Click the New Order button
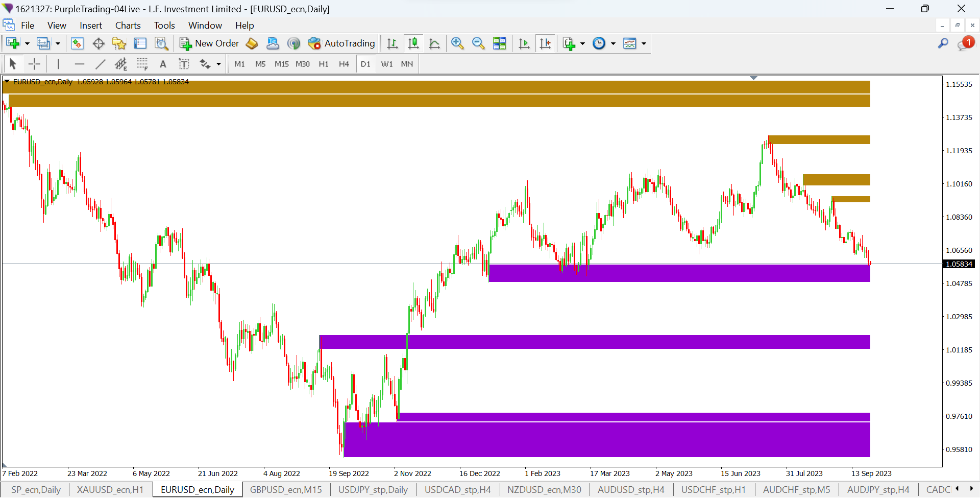The image size is (980, 498). 209,44
